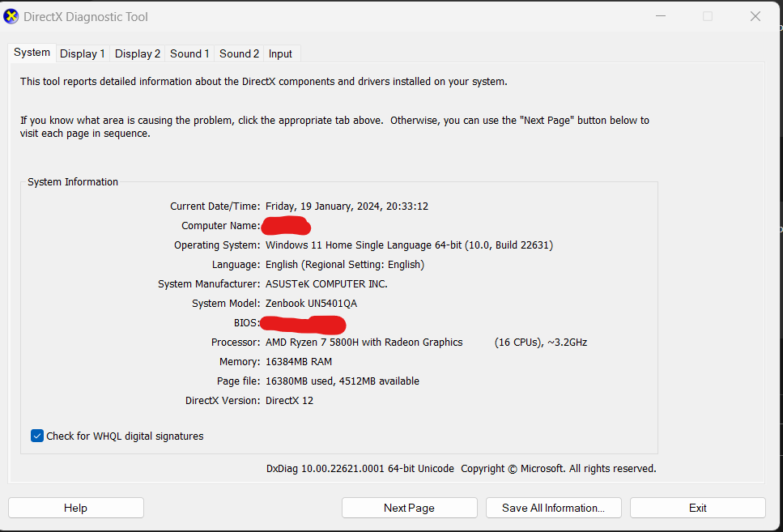
Task: Select the Input tab
Action: [x=280, y=53]
